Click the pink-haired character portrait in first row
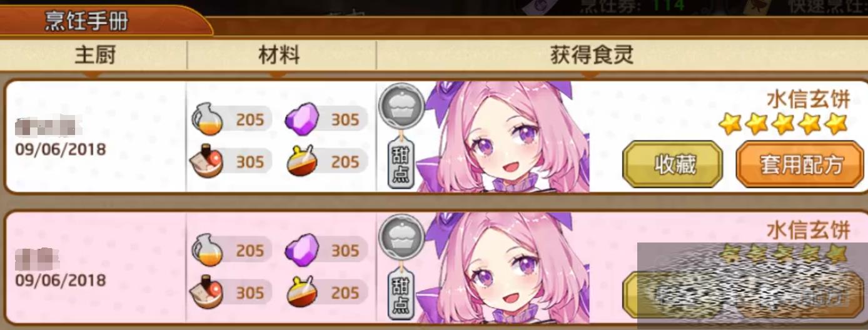 point(503,136)
